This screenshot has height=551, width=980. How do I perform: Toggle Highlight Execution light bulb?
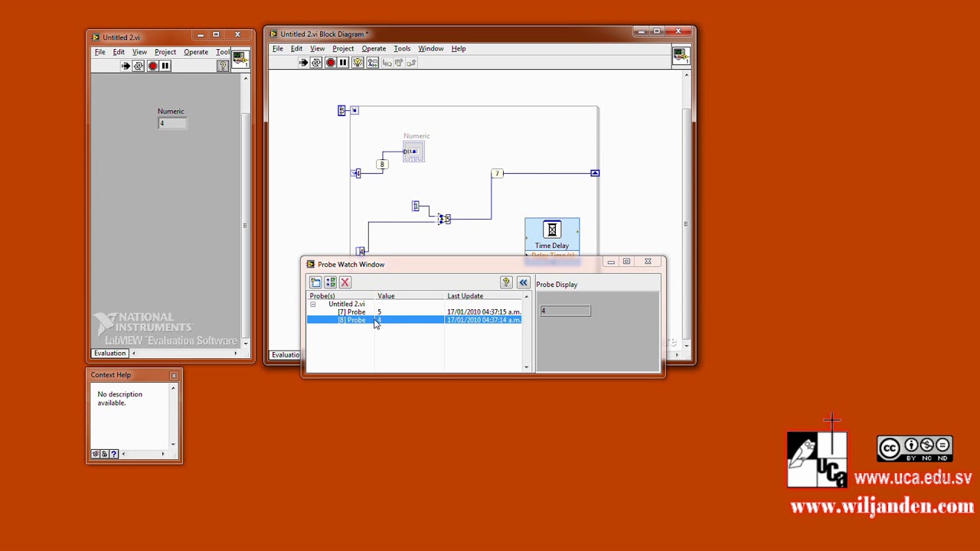pyautogui.click(x=358, y=63)
